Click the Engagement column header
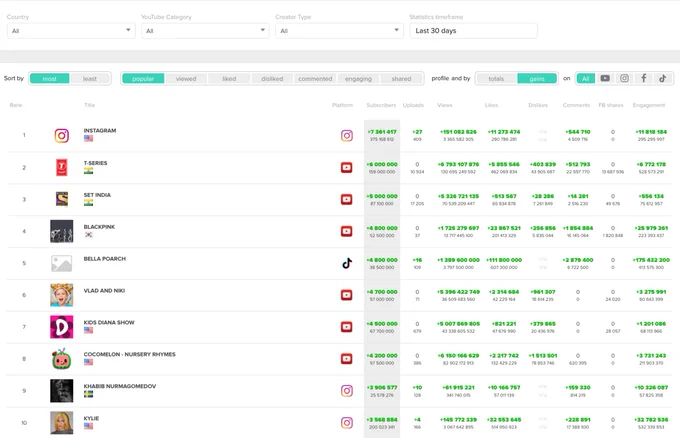The width and height of the screenshot is (680, 438). [649, 105]
